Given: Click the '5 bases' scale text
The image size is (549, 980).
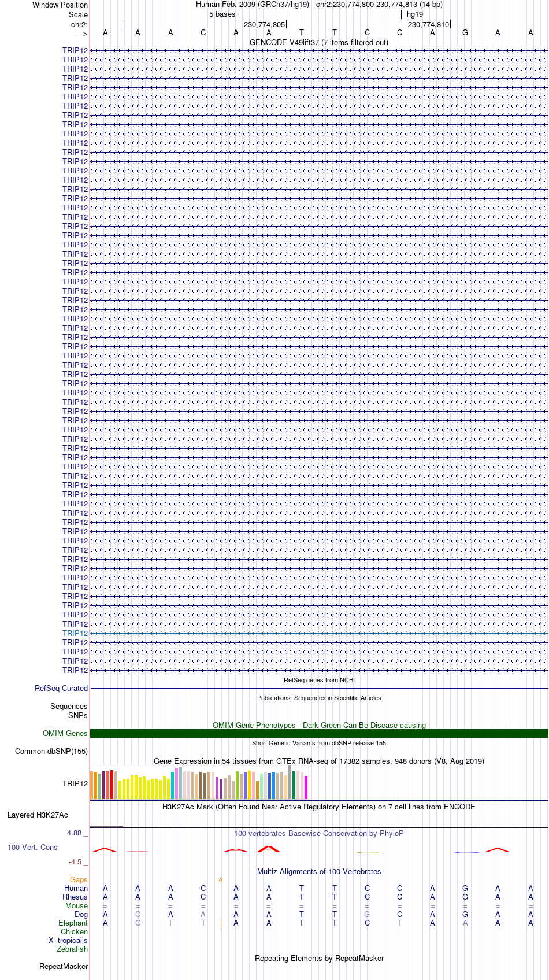Looking at the screenshot, I should (x=222, y=14).
